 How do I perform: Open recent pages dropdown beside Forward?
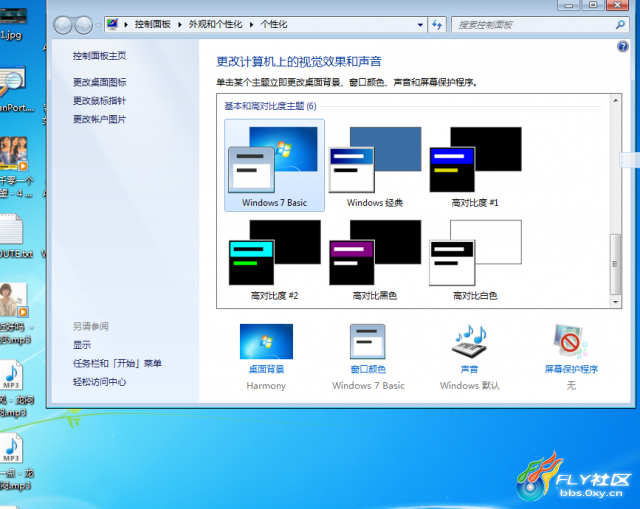pos(98,25)
